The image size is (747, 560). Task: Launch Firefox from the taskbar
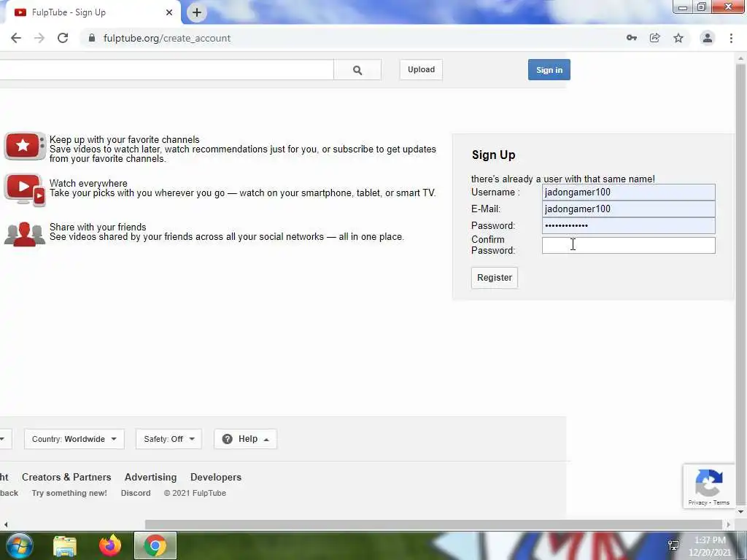[110, 545]
